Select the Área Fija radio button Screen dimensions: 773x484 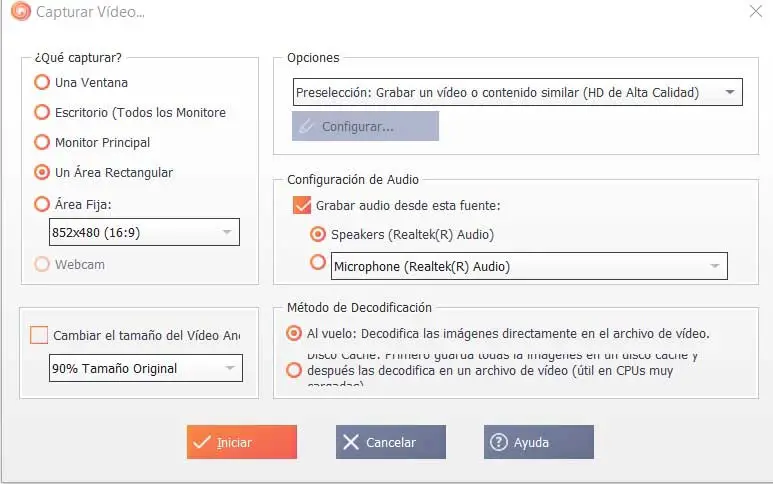coord(42,204)
